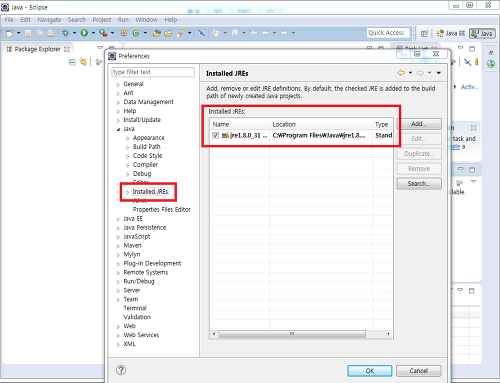This screenshot has width=500, height=383.
Task: Toggle the jre1.8.0_31 checkbox
Action: point(215,135)
